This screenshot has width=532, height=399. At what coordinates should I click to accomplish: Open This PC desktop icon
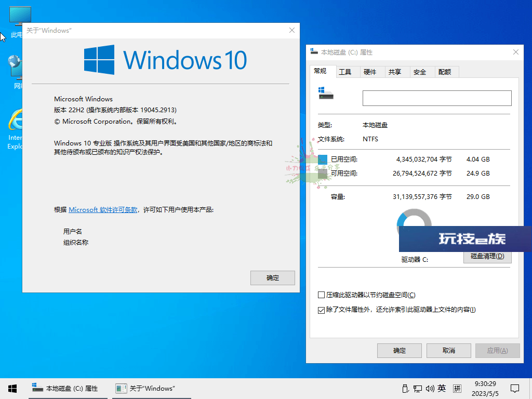click(15, 22)
